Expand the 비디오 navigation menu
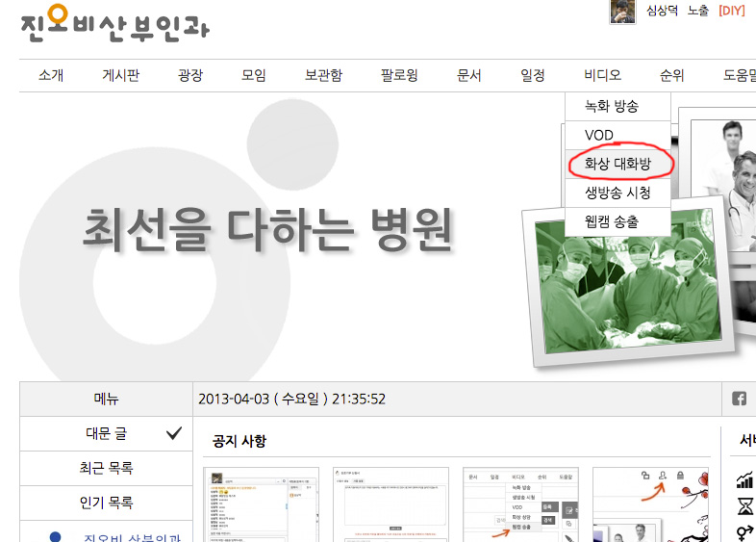 [602, 75]
